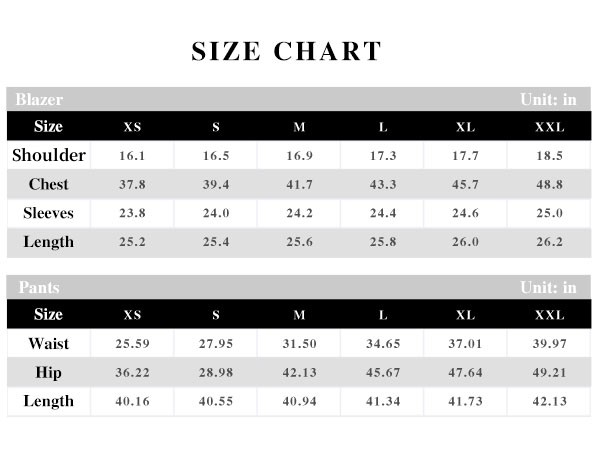600x450 pixels.
Task: Click the Shoulder row label
Action: [x=49, y=155]
